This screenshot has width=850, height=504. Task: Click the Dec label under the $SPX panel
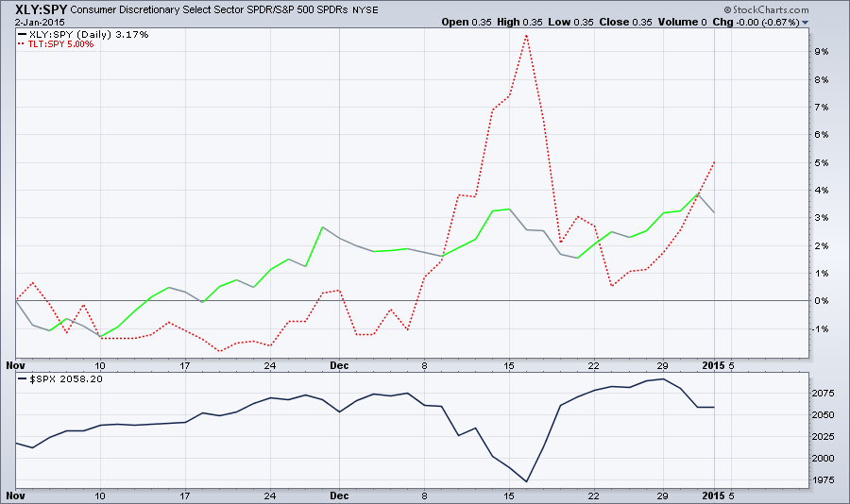pos(339,496)
